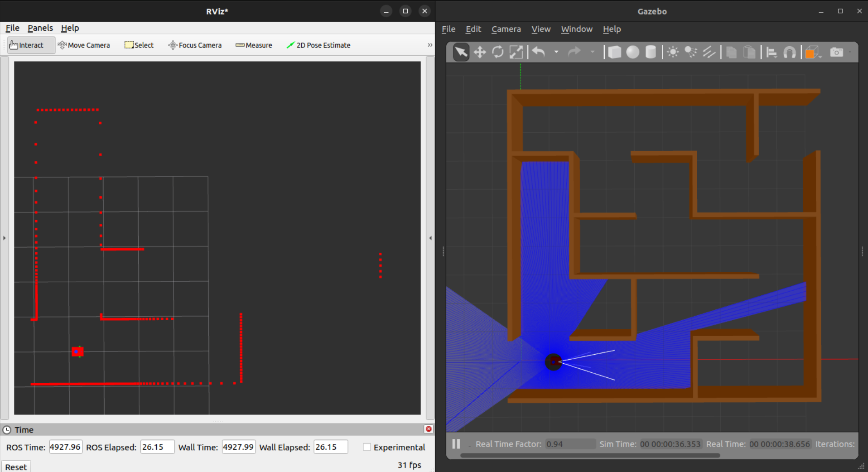The image size is (868, 472).
Task: Expand the right RViz panel arrow
Action: [x=430, y=238]
